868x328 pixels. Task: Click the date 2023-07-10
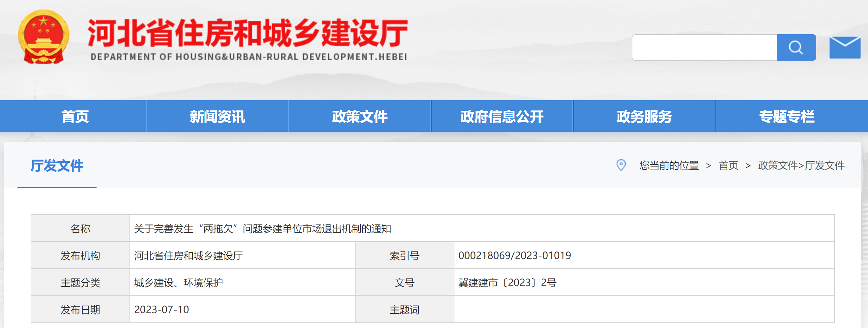pos(161,310)
